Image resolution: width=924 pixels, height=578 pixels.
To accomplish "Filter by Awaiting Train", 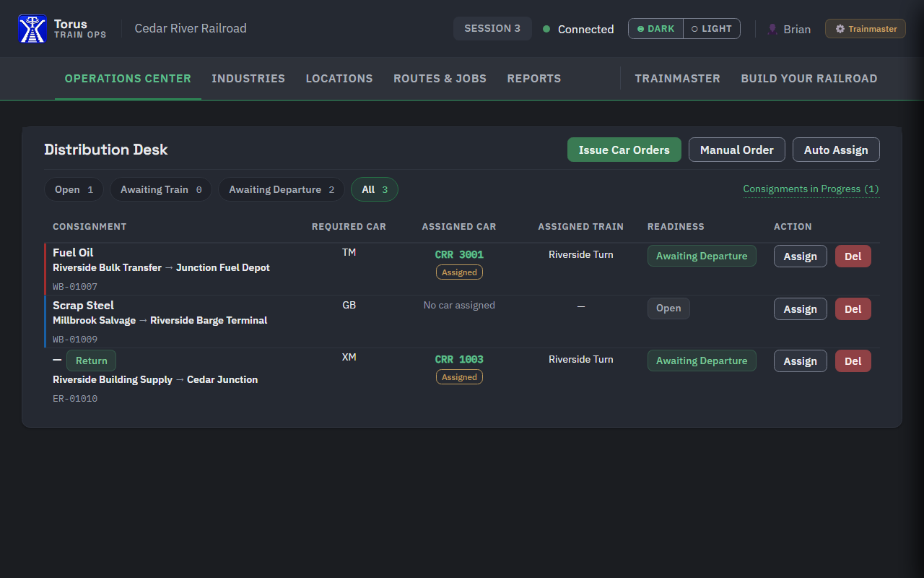I will [161, 189].
